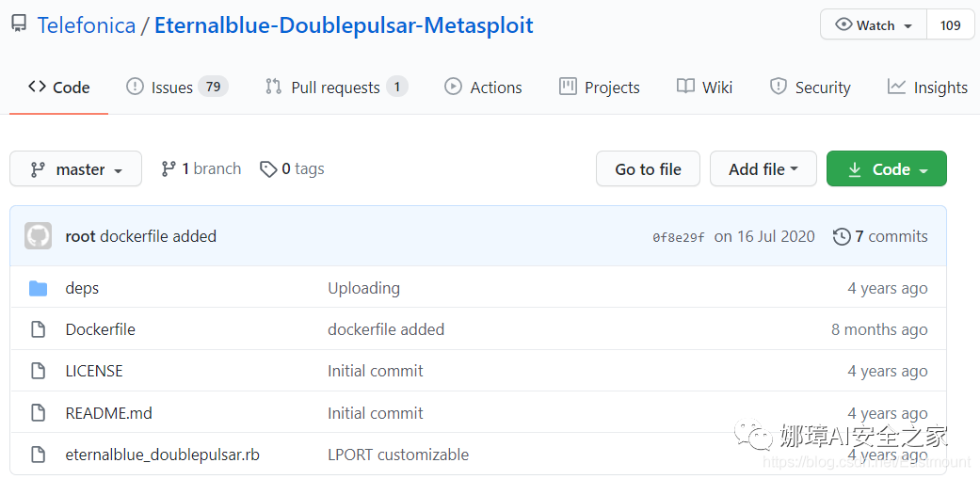This screenshot has height=479, width=980.
Task: Open the green Code download dropdown
Action: (886, 168)
